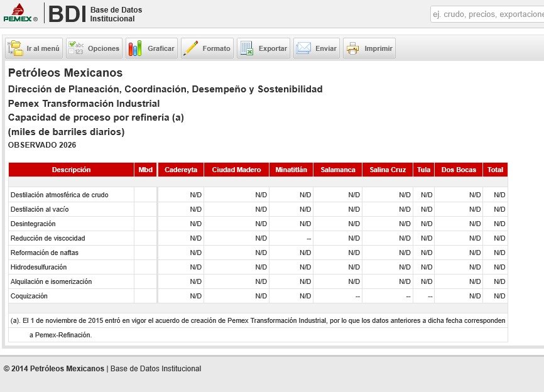Click the PEMEX logo
Image resolution: width=544 pixels, height=392 pixels.
click(20, 13)
